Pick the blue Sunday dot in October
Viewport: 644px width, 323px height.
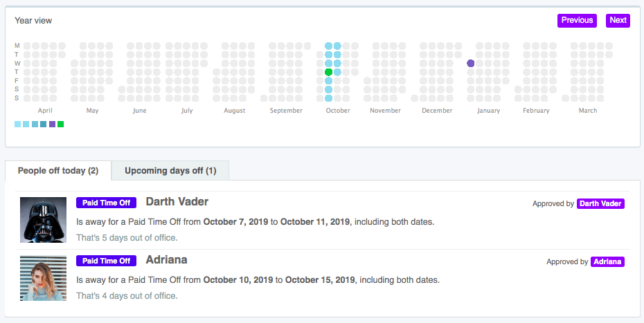click(x=328, y=98)
